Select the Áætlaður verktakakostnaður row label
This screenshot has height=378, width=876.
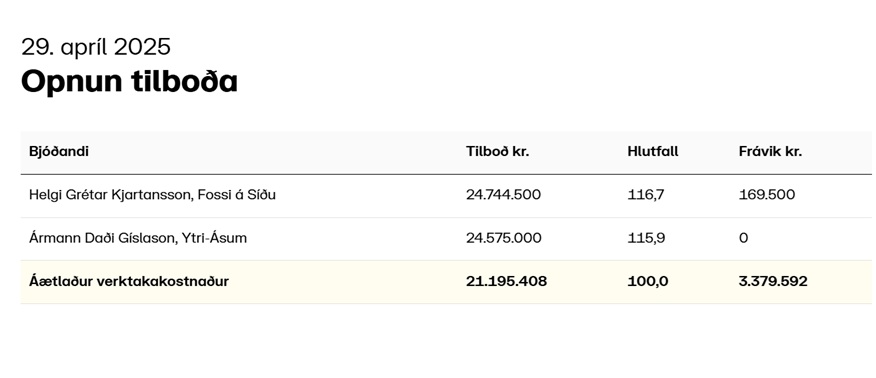129,281
